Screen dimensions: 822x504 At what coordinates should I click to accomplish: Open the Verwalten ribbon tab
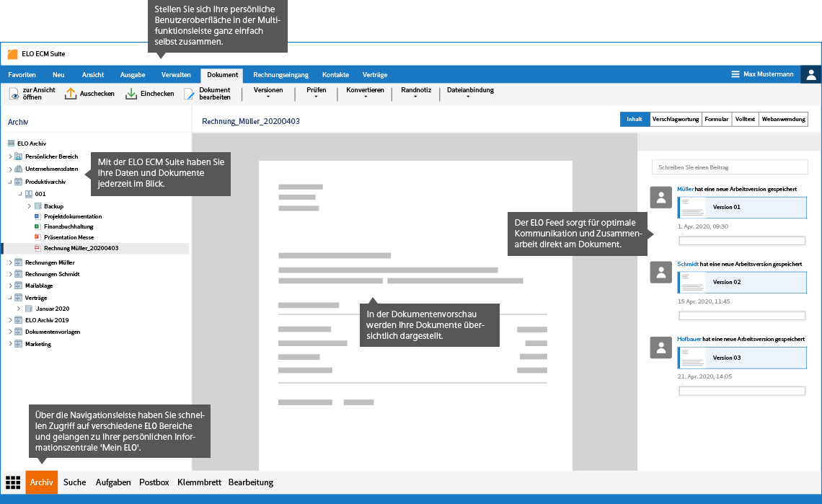[x=176, y=74]
